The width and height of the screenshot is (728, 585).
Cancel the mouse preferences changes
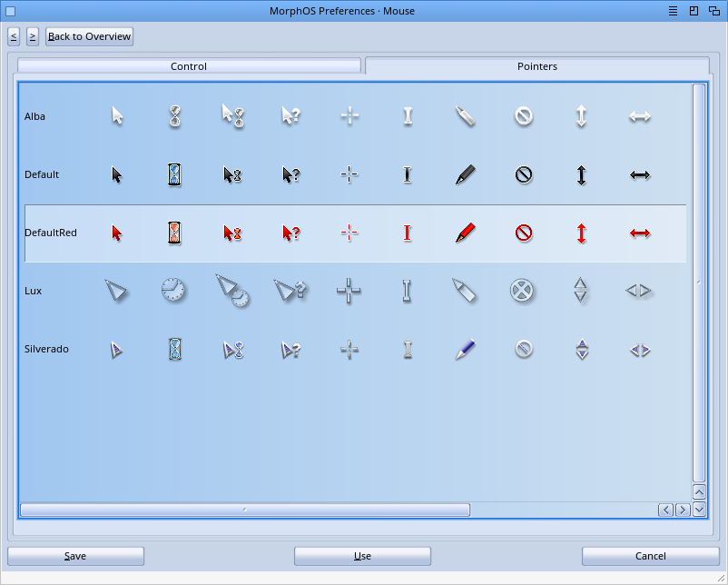click(x=651, y=556)
